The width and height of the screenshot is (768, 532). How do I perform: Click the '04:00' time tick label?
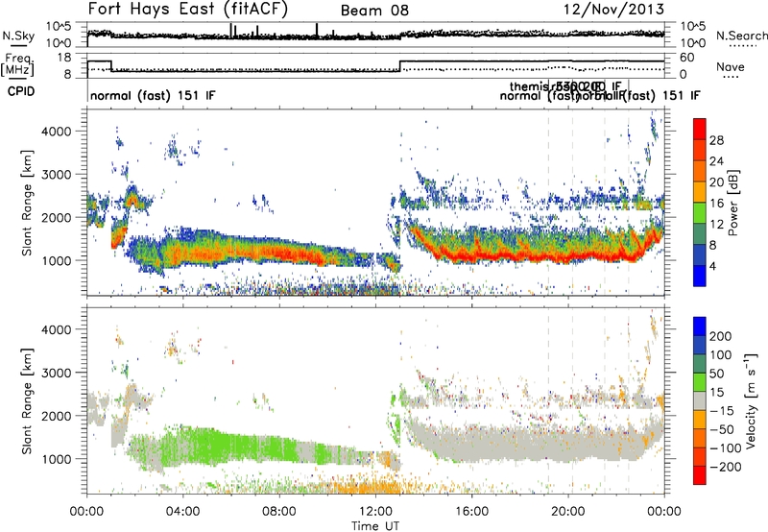point(182,512)
